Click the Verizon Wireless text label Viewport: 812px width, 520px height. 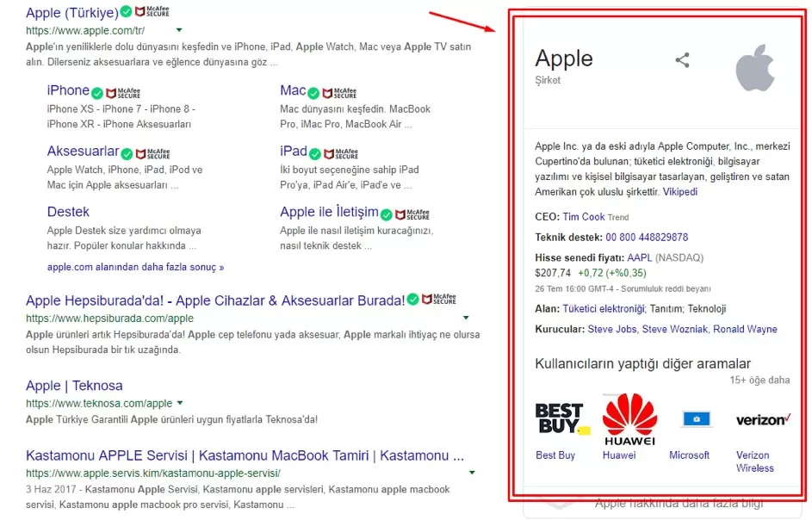pyautogui.click(x=755, y=461)
